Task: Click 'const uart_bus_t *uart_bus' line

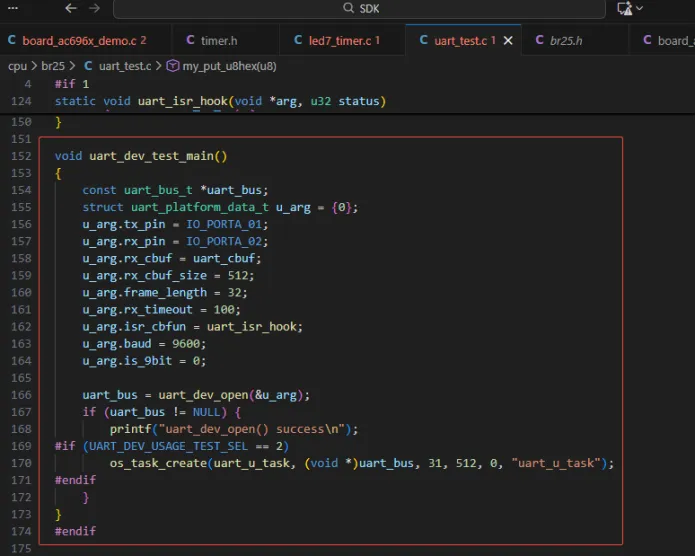Action: tap(175, 190)
